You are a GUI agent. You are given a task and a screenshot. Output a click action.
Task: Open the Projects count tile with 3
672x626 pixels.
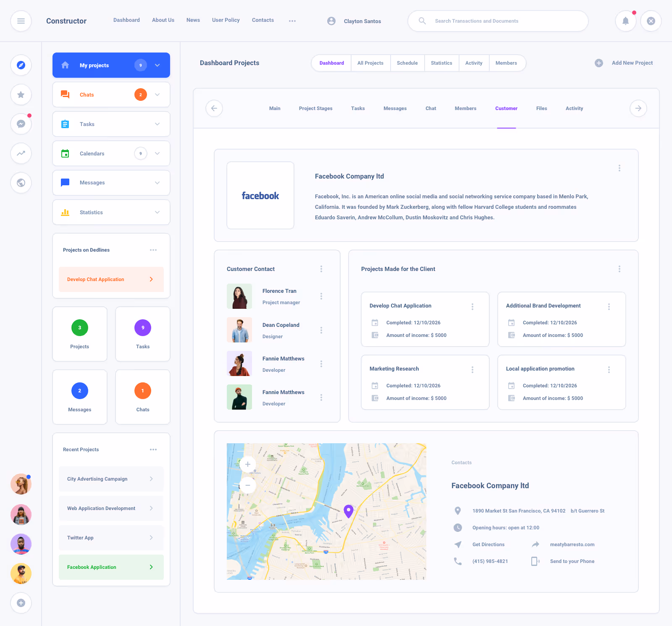[x=80, y=334]
